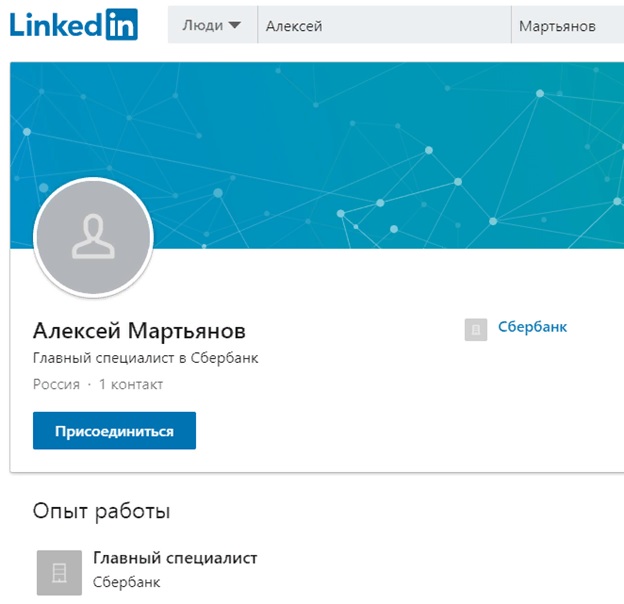The width and height of the screenshot is (624, 604).
Task: Click Сбербанк under the job title
Action: click(x=127, y=582)
